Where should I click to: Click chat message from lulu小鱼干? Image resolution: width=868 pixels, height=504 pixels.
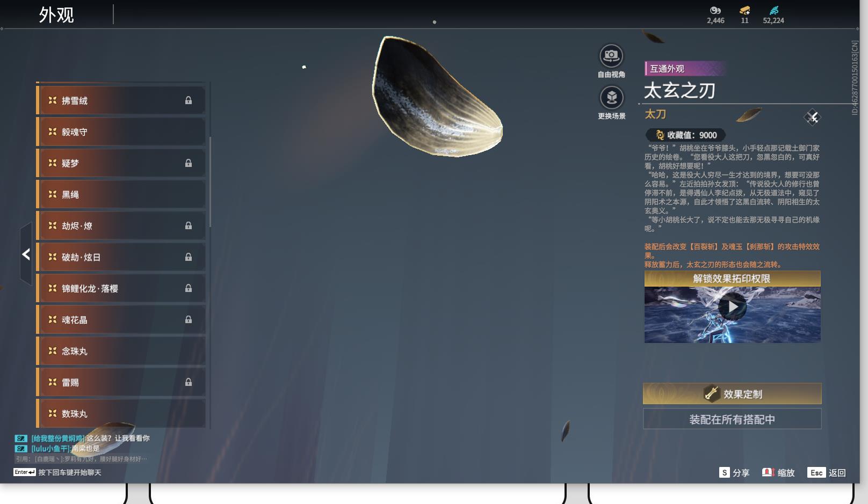pos(57,448)
